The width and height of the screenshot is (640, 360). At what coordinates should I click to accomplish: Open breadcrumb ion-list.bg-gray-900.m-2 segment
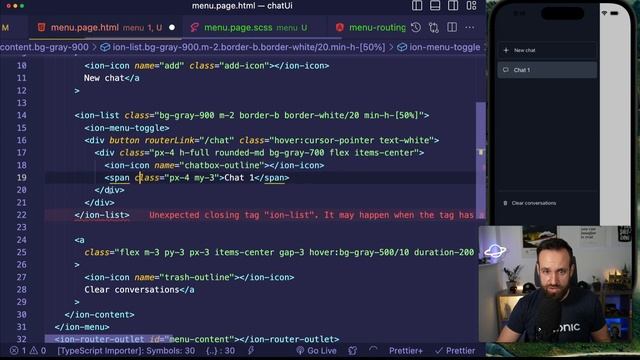pos(249,47)
